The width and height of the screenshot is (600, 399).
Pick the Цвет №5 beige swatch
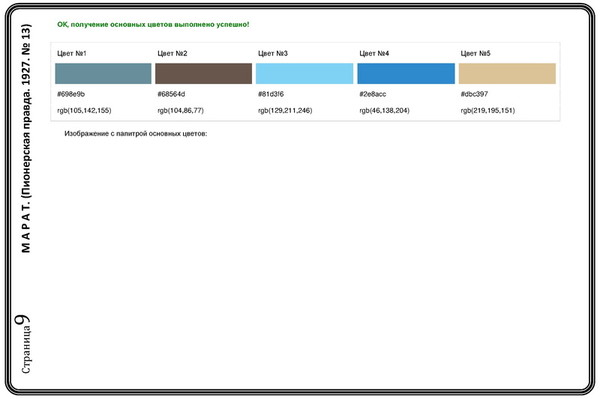coord(507,73)
